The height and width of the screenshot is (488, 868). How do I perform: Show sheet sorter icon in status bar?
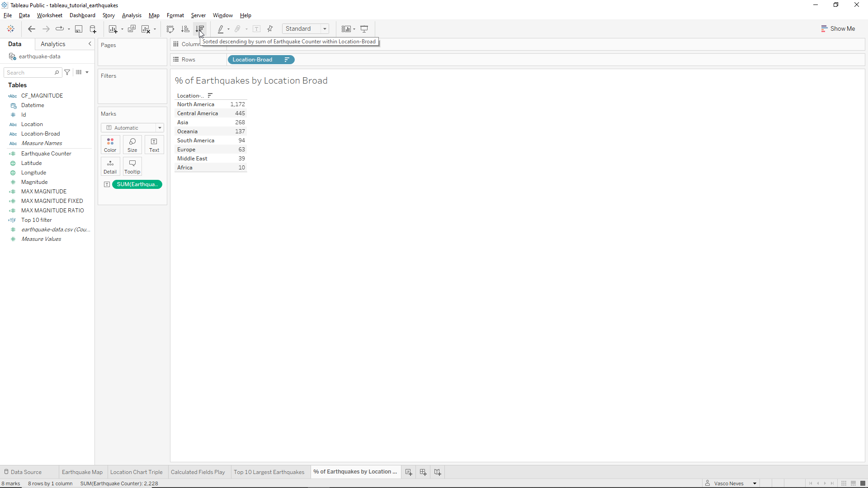pos(844,483)
